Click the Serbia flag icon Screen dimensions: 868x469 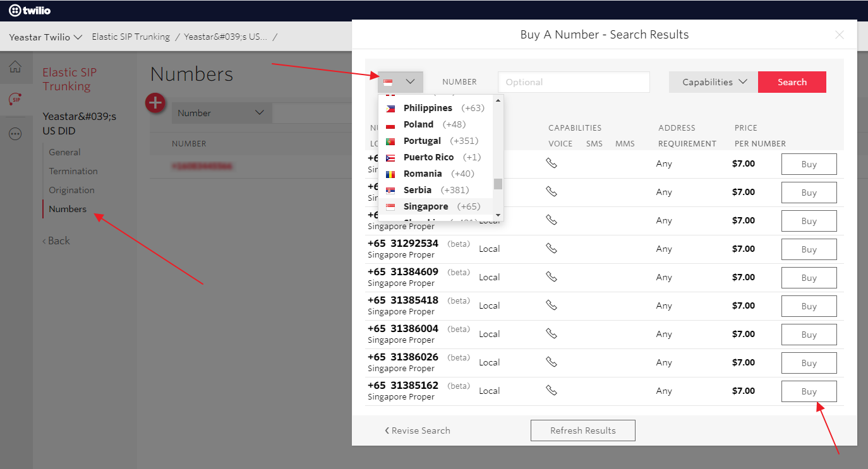point(390,191)
